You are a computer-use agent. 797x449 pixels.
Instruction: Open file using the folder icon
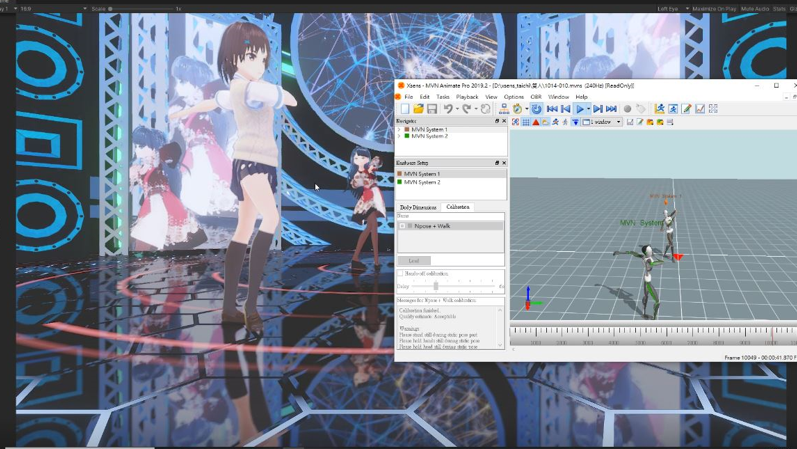coord(418,109)
